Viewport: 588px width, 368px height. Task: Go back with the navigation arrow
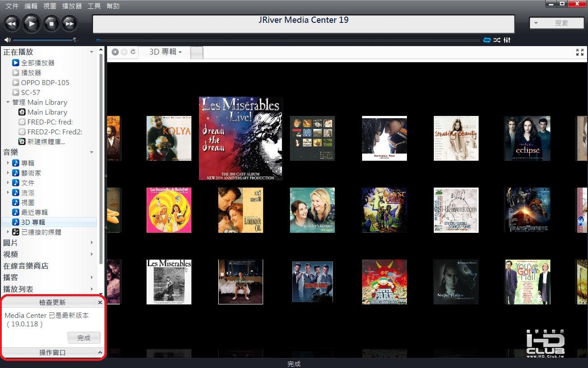(115, 52)
